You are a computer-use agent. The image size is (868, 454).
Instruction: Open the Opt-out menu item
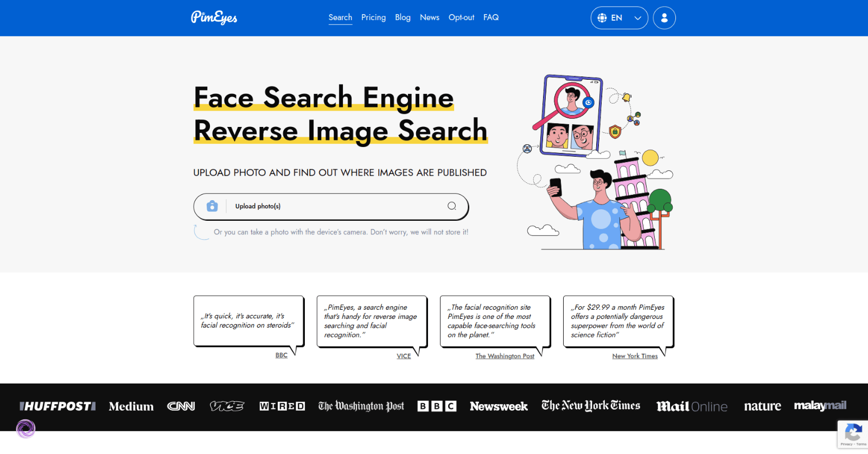(461, 17)
